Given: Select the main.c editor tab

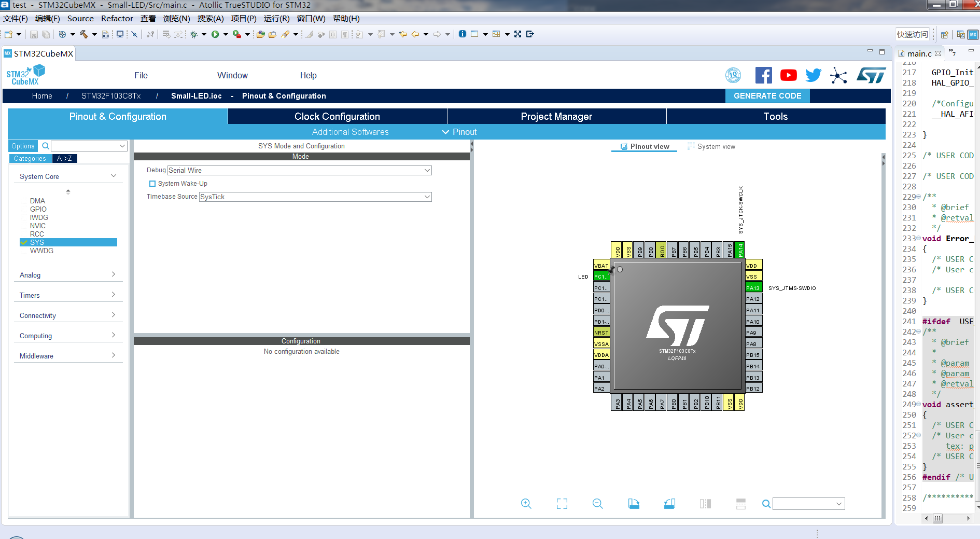Looking at the screenshot, I should click(x=919, y=53).
